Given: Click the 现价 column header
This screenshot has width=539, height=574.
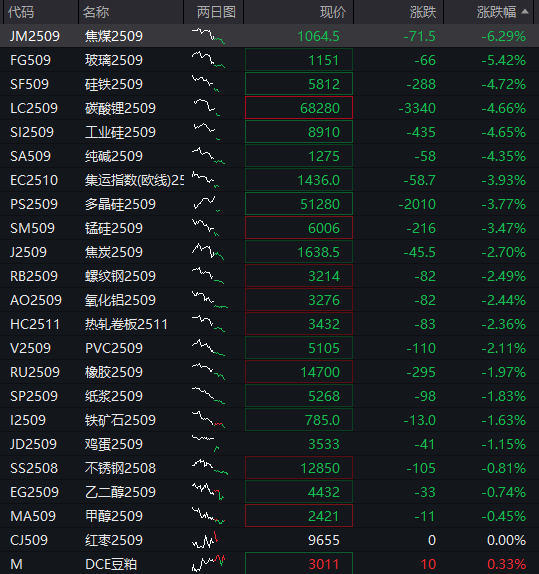Looking at the screenshot, I should pyautogui.click(x=333, y=12).
